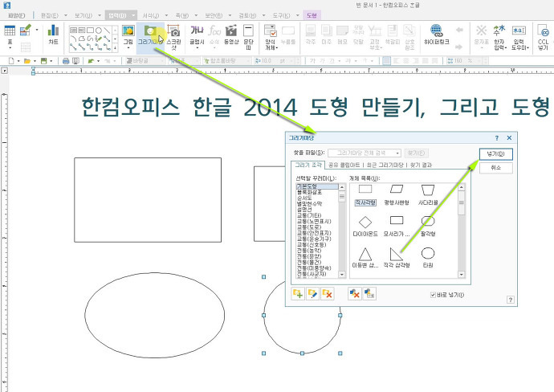
Task: Open the 찾을 파일 search dropdown
Action: tap(397, 153)
